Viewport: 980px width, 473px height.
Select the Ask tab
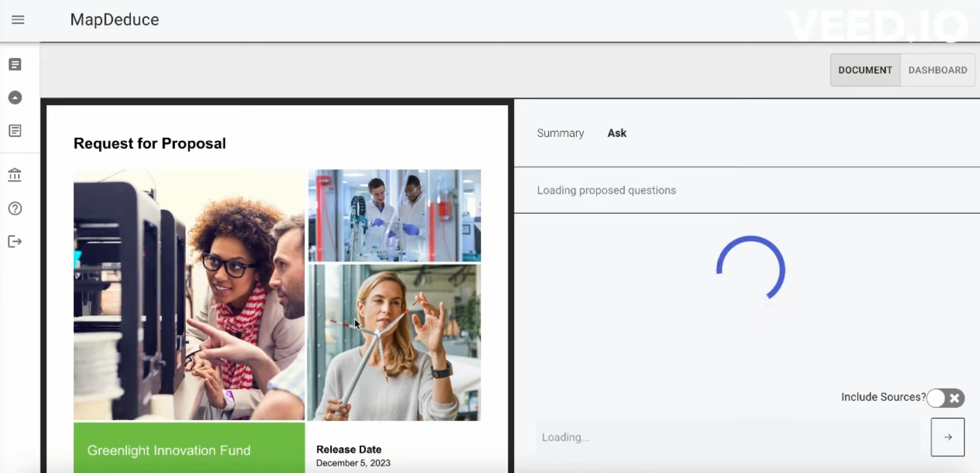tap(617, 133)
